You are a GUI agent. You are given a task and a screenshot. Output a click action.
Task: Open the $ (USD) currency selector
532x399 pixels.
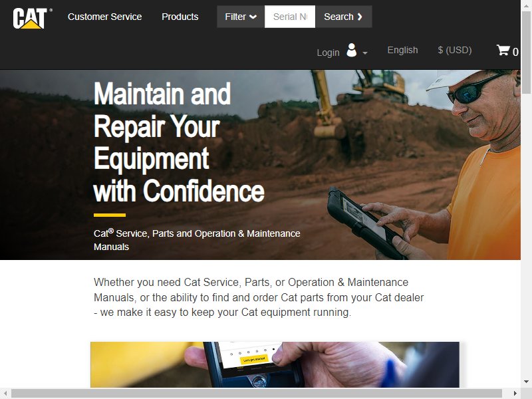pos(455,51)
